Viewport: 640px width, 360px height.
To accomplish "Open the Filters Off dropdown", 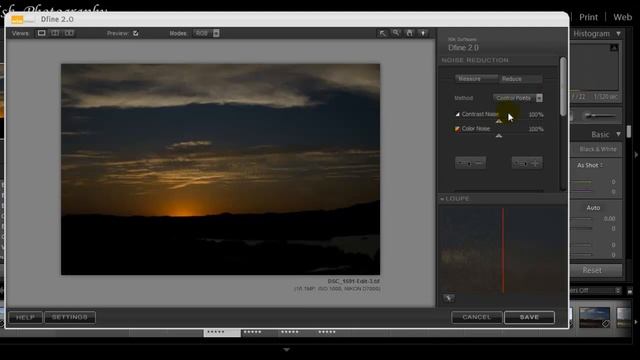I will (595, 290).
